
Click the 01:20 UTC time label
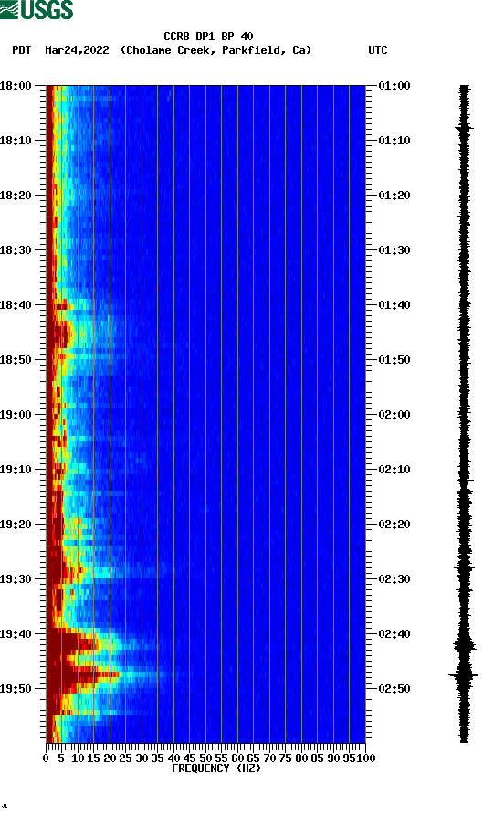pyautogui.click(x=394, y=196)
